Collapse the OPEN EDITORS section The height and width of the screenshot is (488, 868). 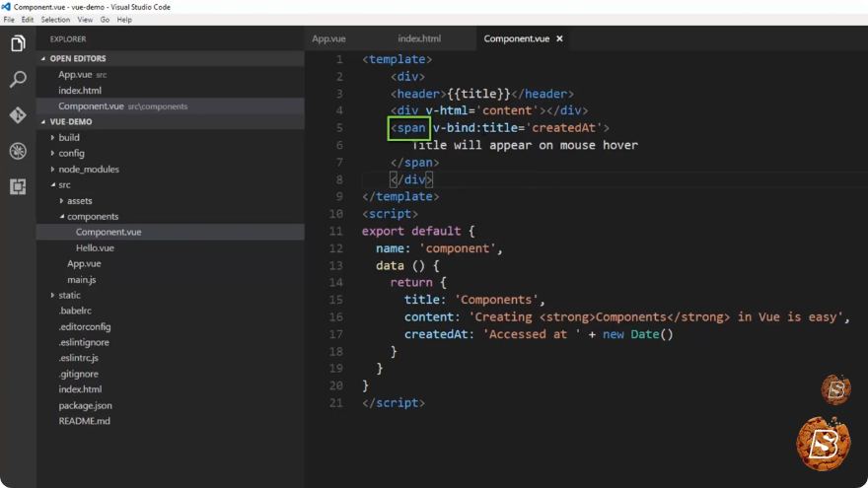pos(43,58)
